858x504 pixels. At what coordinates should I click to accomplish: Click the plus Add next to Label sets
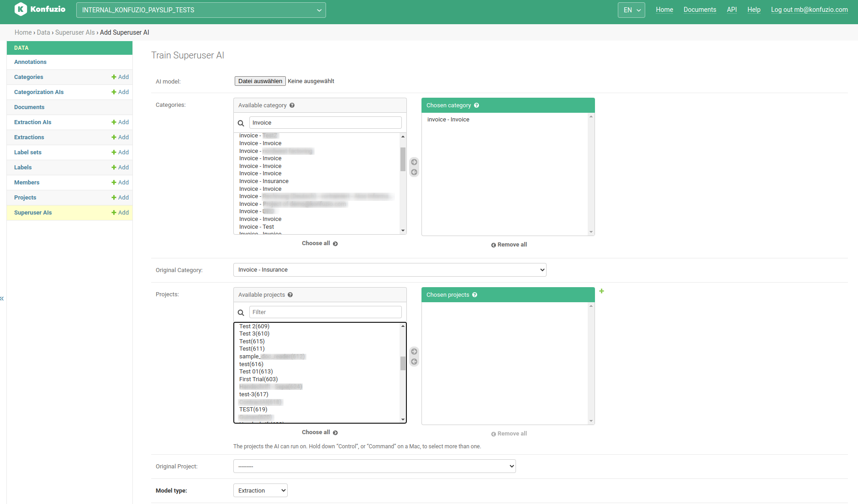tap(120, 152)
